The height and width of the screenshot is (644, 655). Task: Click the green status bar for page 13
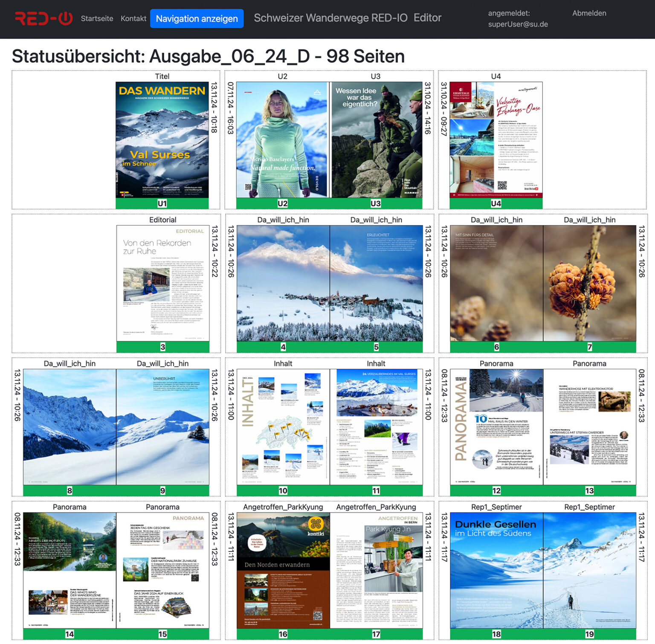590,490
